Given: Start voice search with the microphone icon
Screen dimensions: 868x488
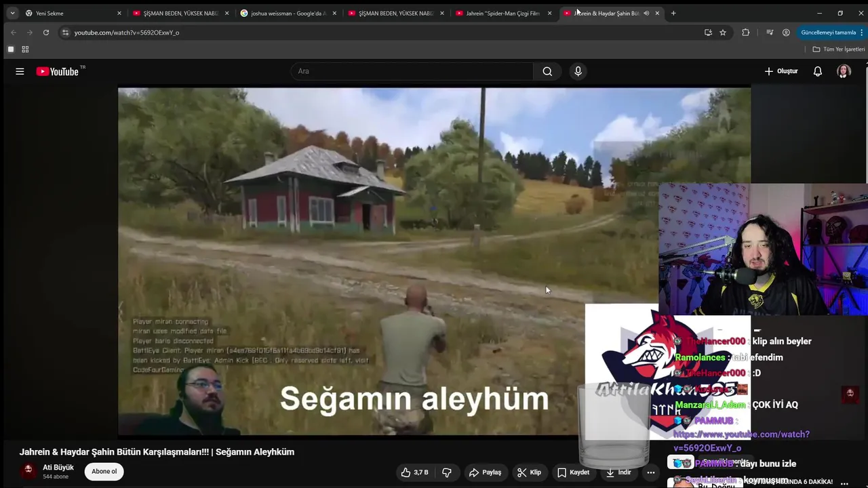Looking at the screenshot, I should pyautogui.click(x=578, y=71).
